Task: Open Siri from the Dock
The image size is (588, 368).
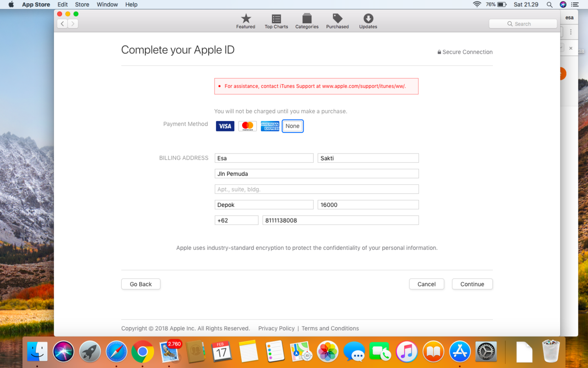Action: click(63, 352)
